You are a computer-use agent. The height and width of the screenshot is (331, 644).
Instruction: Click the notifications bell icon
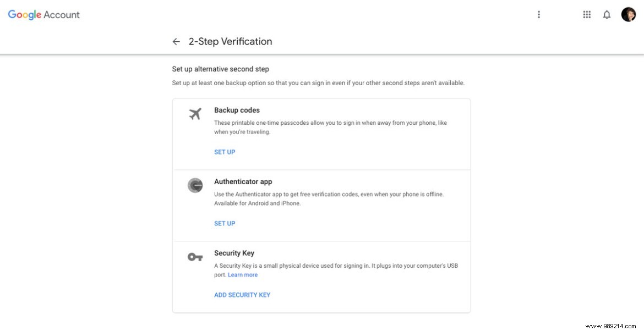coord(607,14)
